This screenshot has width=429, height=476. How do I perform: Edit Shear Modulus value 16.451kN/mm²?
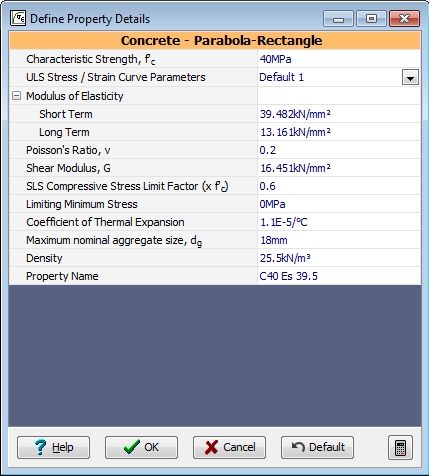339,168
